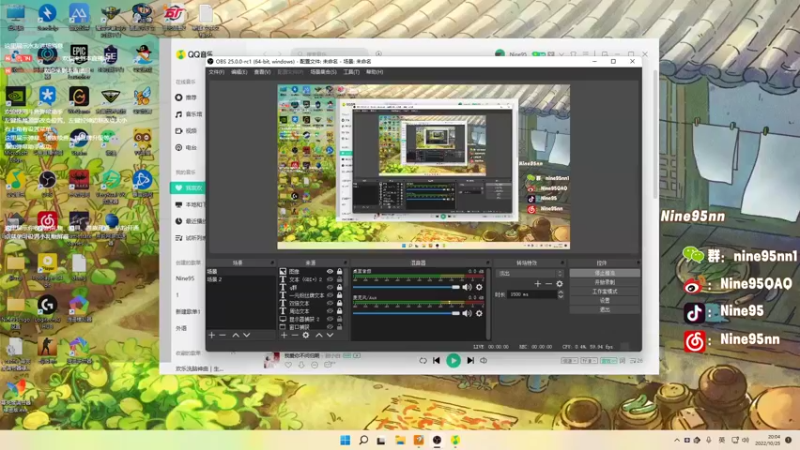This screenshot has height=450, width=800.
Task: Pop out the scene transitions dock panel
Action: pos(562,263)
